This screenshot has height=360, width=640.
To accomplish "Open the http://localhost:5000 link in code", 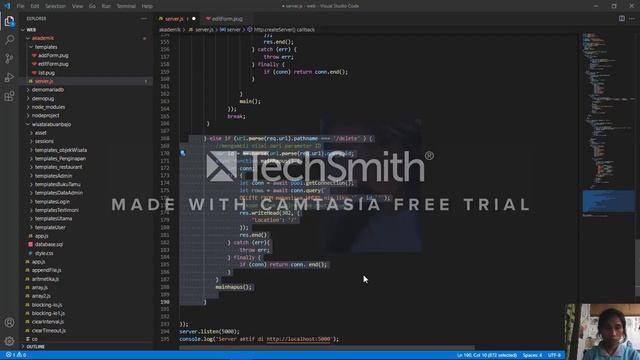I will pyautogui.click(x=299, y=339).
